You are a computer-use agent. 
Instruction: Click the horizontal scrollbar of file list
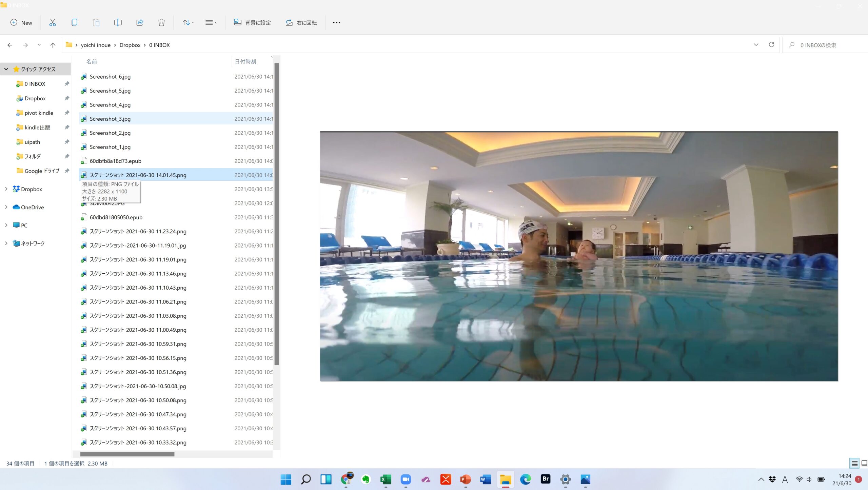(x=127, y=454)
